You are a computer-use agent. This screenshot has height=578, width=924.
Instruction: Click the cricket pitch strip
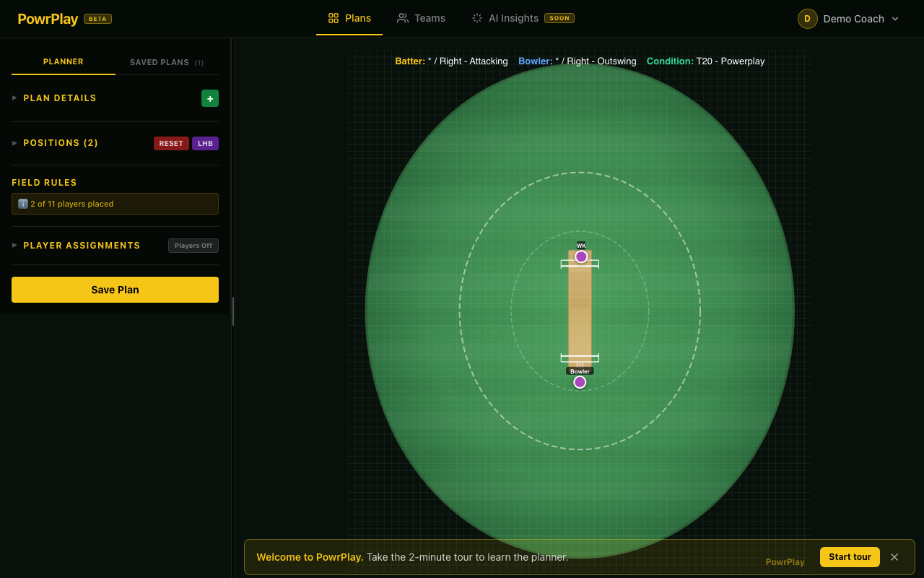tap(580, 311)
